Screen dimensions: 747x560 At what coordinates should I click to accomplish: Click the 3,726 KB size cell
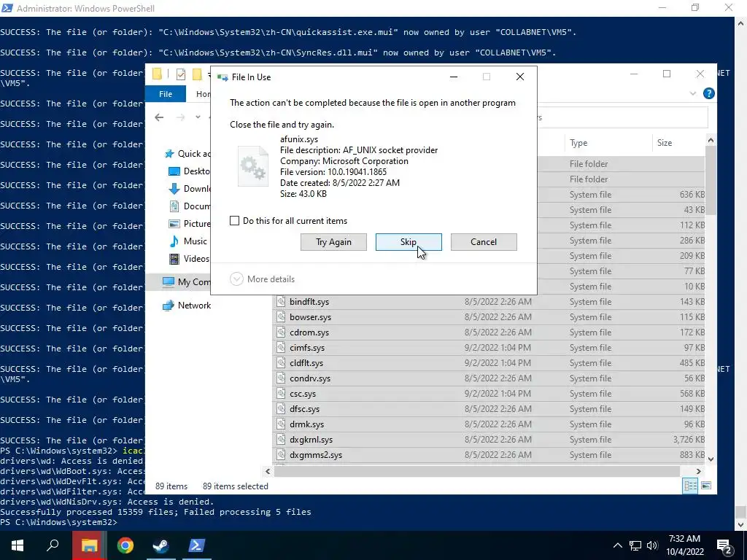(x=689, y=440)
